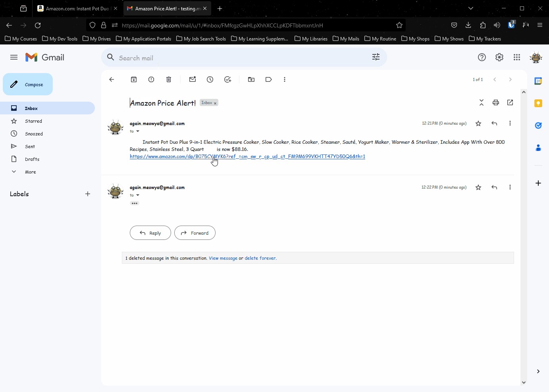Get add-ons with plus icon
The width and height of the screenshot is (549, 392).
click(538, 183)
